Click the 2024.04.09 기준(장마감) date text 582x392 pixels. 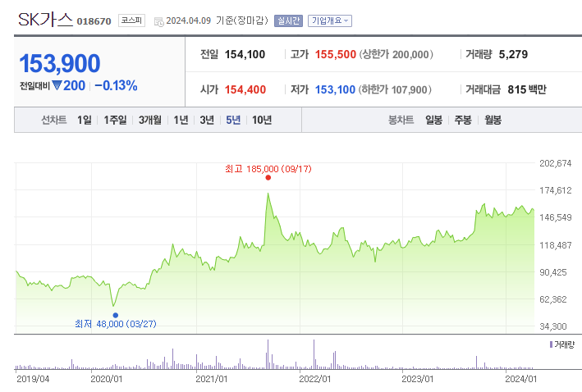coord(218,21)
